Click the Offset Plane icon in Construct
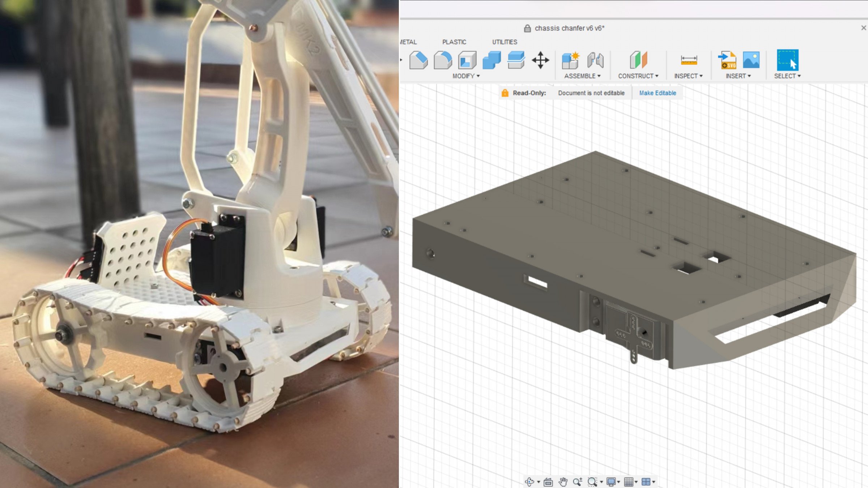 (638, 60)
